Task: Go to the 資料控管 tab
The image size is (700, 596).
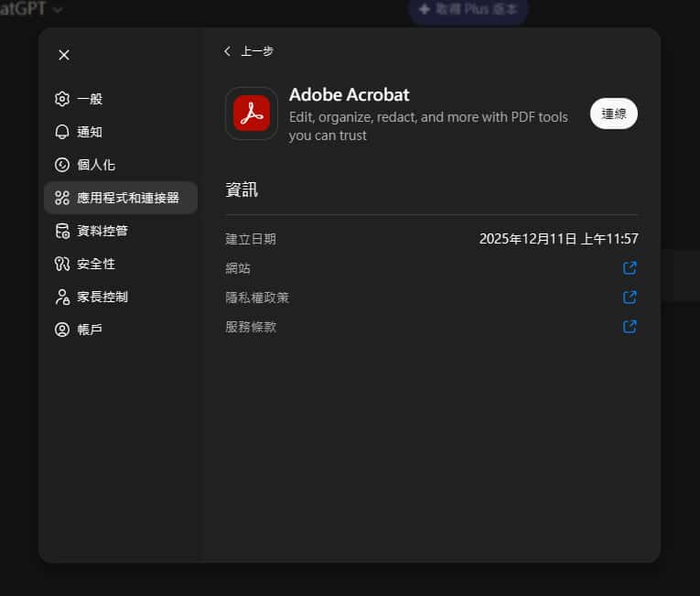Action: (x=121, y=231)
